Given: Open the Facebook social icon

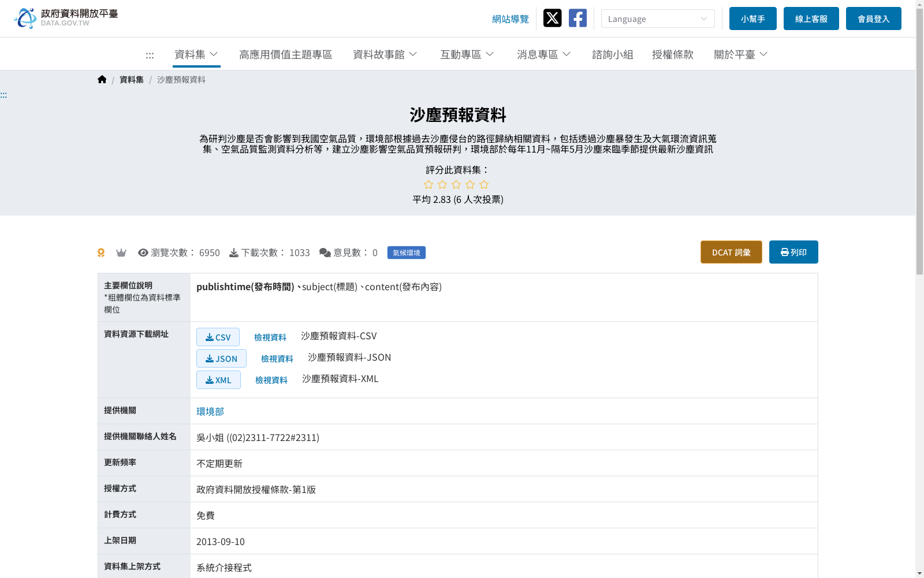Looking at the screenshot, I should (577, 18).
